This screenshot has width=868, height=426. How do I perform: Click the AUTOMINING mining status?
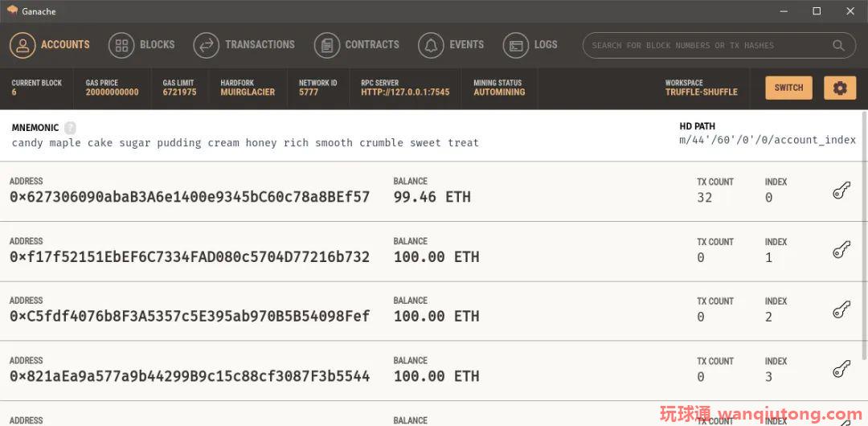point(499,92)
